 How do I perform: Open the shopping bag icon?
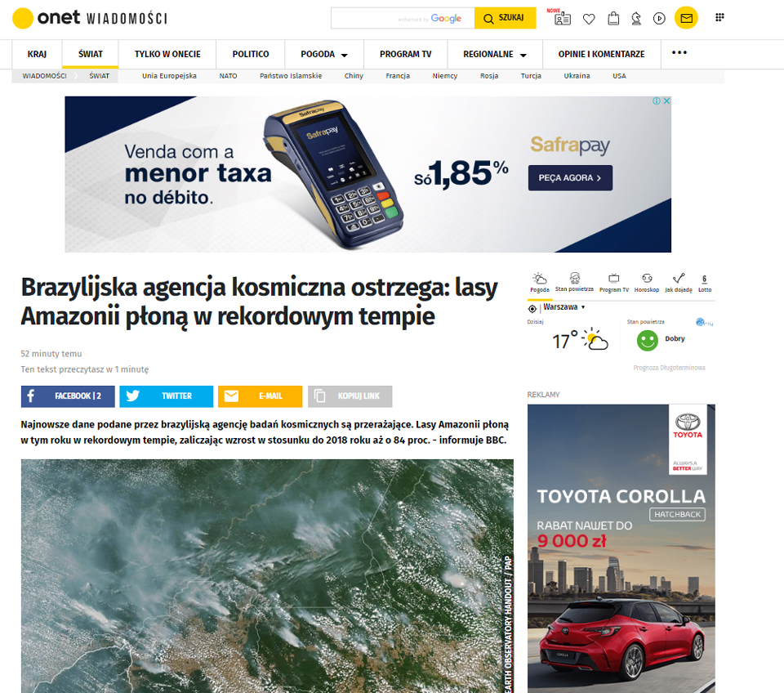click(613, 19)
